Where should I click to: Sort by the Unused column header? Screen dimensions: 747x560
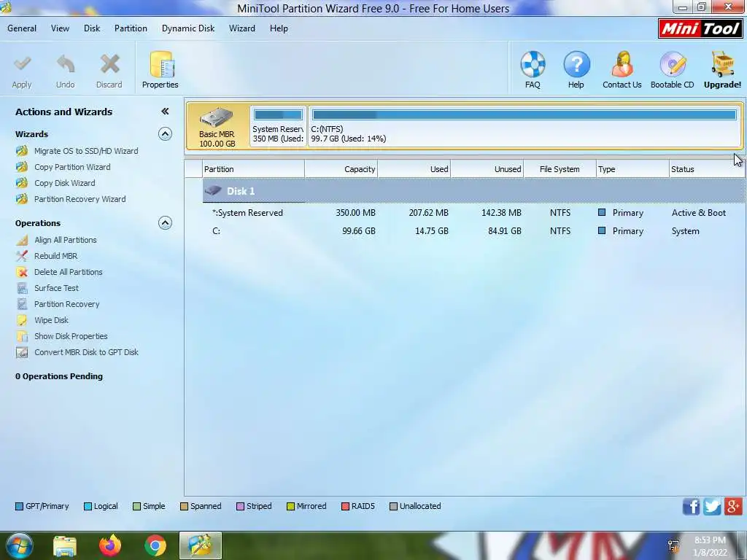pos(487,169)
